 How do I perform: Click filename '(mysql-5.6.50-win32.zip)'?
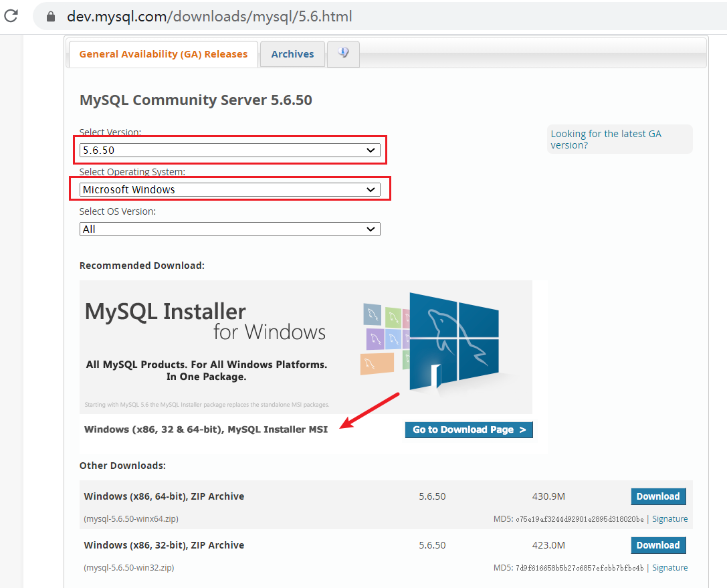coord(129,567)
